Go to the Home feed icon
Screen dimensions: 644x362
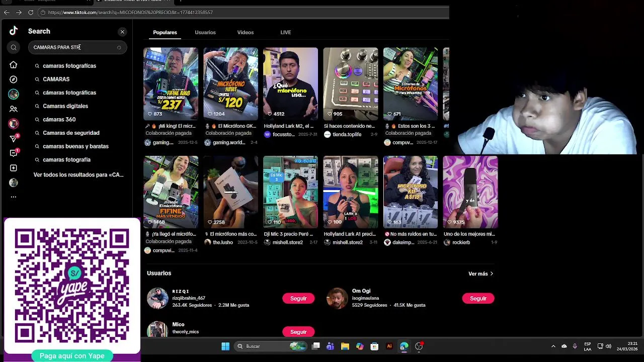(x=14, y=65)
